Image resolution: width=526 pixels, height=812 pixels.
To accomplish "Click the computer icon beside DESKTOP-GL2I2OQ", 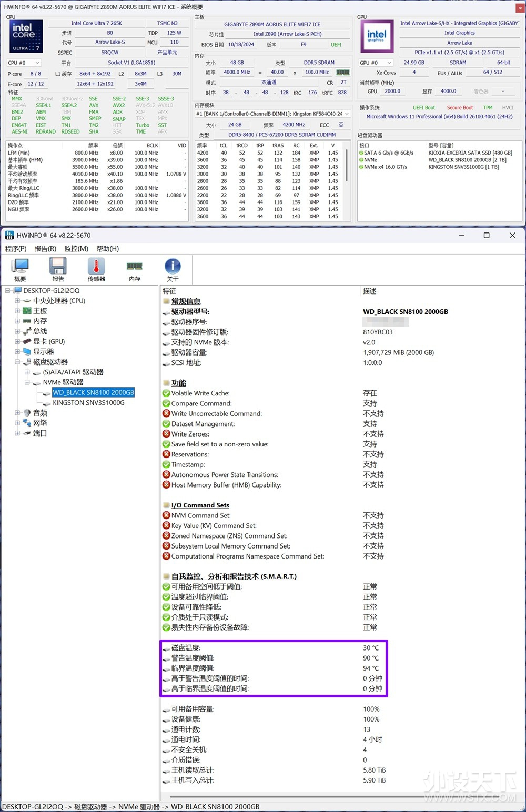I will point(17,291).
